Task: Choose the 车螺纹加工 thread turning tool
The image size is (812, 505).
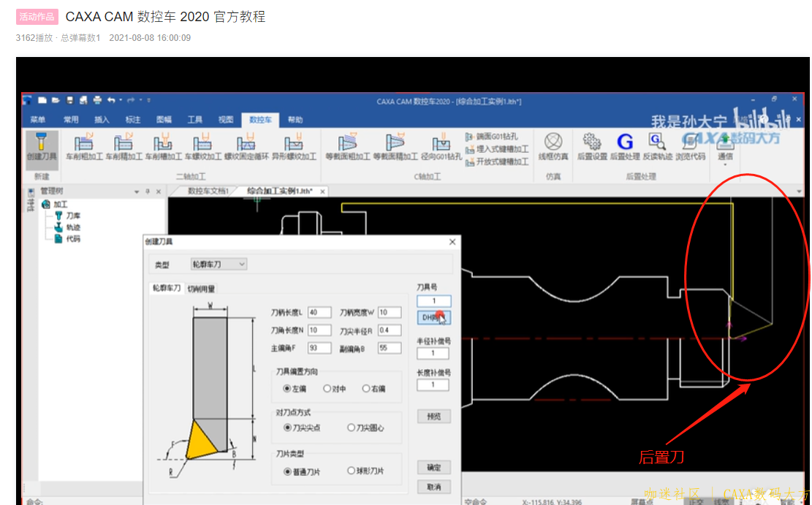Action: pyautogui.click(x=202, y=147)
